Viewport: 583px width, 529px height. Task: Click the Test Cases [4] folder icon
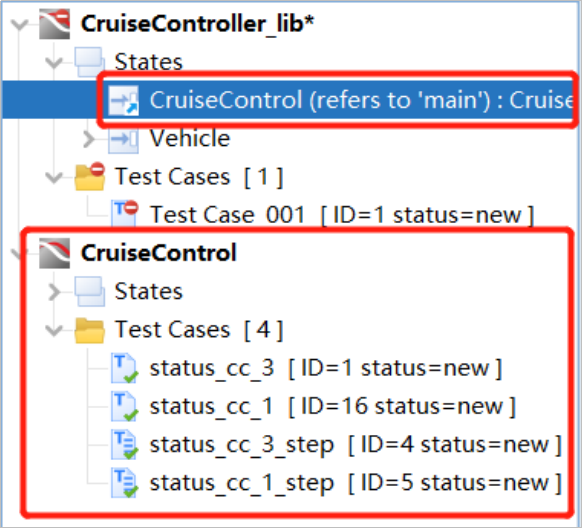[90, 330]
